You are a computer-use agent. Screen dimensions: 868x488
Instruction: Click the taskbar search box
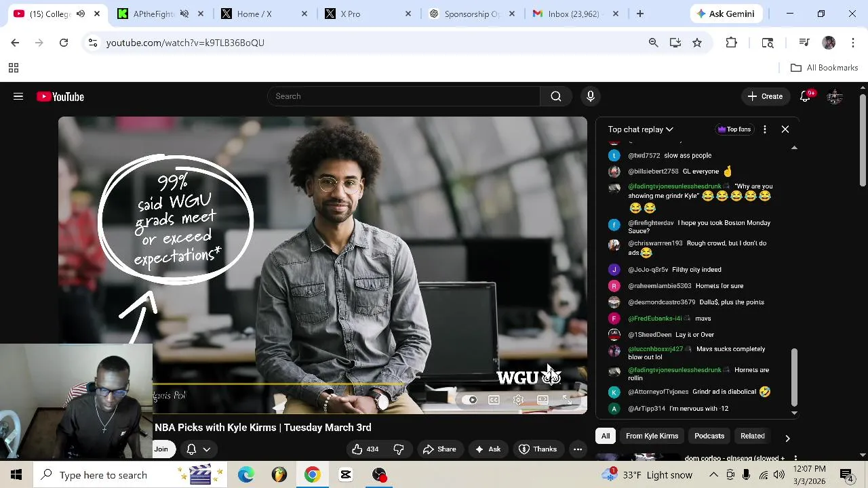click(x=129, y=474)
